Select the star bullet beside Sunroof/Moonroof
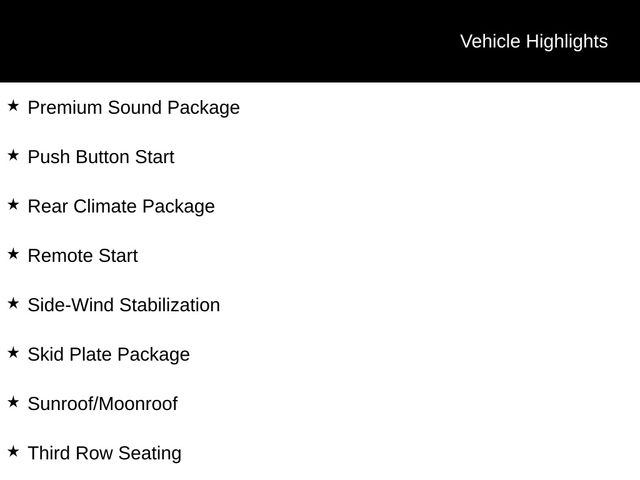Viewport: 640px width, 480px height. [x=13, y=402]
